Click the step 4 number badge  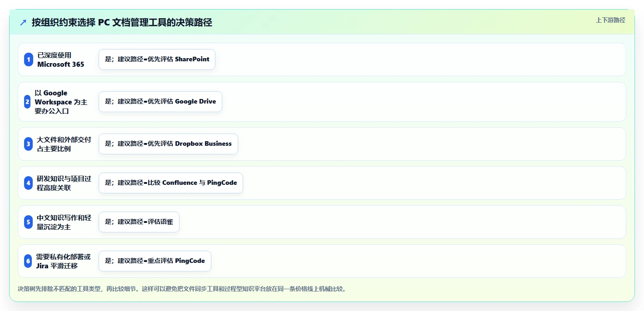[28, 183]
